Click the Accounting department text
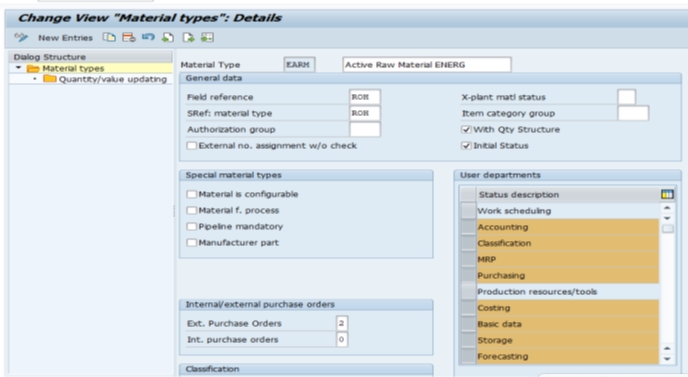 [x=503, y=227]
